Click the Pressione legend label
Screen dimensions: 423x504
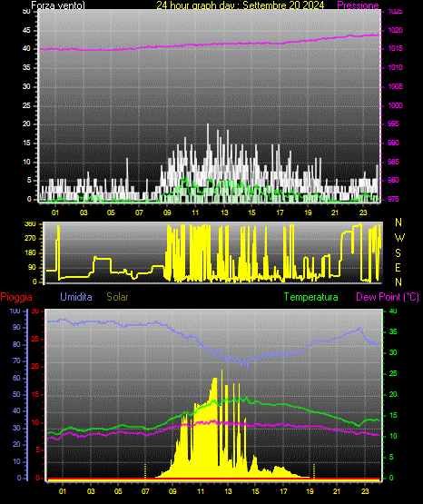point(358,5)
